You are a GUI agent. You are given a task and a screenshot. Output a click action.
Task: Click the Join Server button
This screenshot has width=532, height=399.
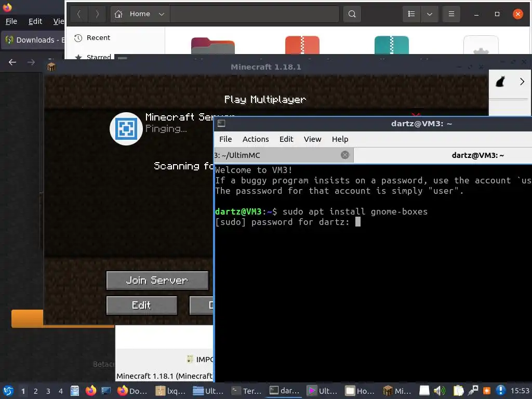pyautogui.click(x=157, y=280)
